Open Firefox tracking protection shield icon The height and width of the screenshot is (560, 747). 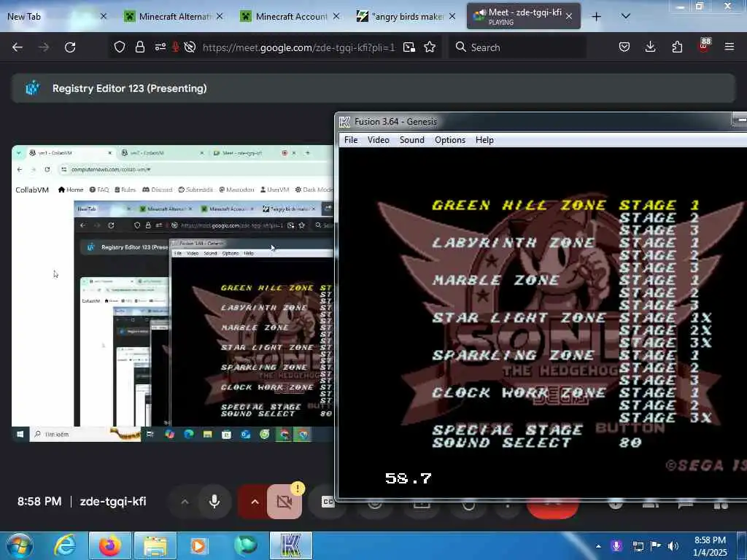point(120,47)
